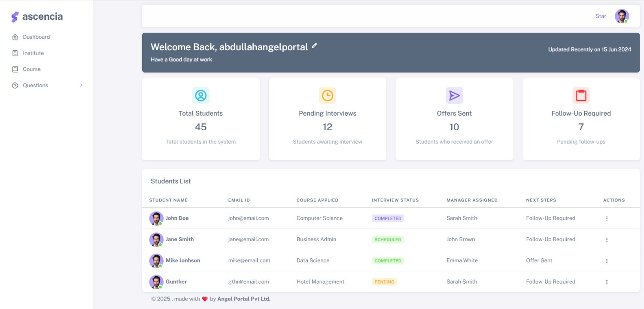Click the Total Students person icon
Image resolution: width=644 pixels, height=309 pixels.
point(200,95)
